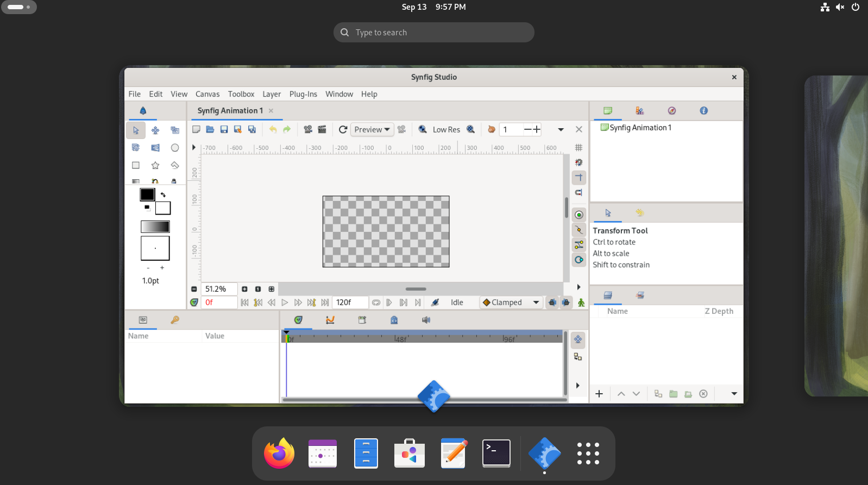Image resolution: width=868 pixels, height=485 pixels.
Task: Click the Save icon in toolbar
Action: 224,129
